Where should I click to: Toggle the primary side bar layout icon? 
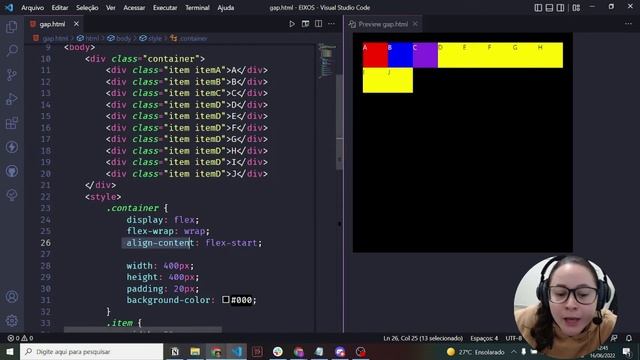(538, 8)
